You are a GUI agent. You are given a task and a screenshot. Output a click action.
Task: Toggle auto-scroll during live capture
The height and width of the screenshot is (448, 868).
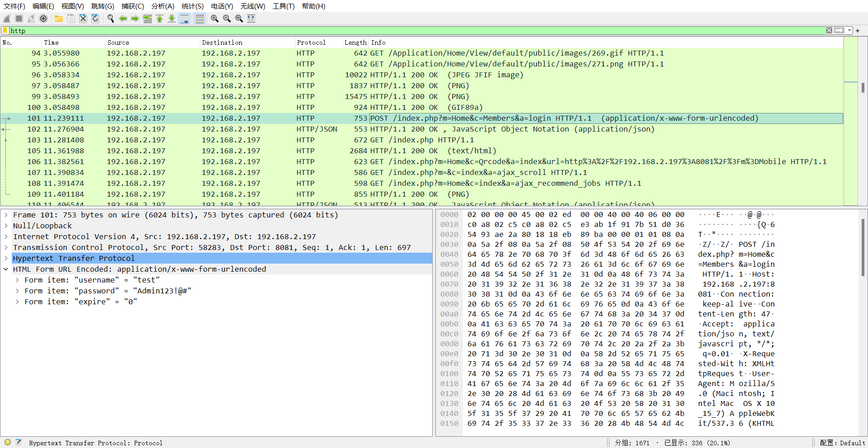point(184,19)
